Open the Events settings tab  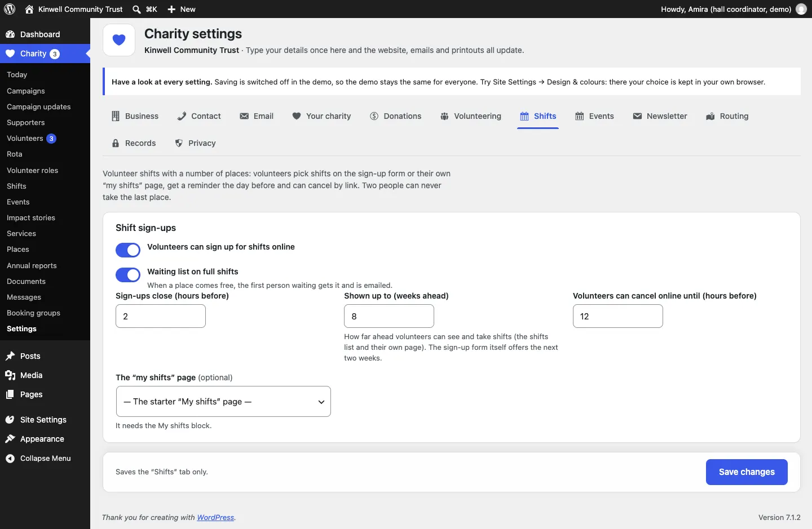(x=595, y=116)
